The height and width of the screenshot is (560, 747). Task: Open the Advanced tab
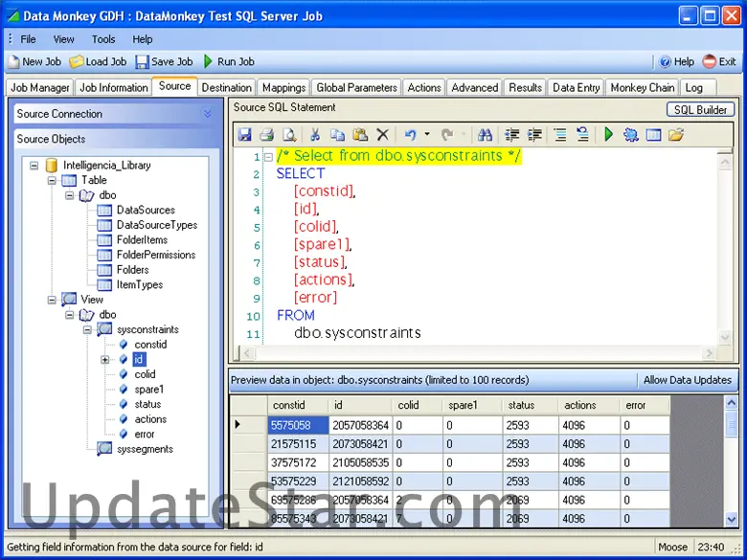474,88
